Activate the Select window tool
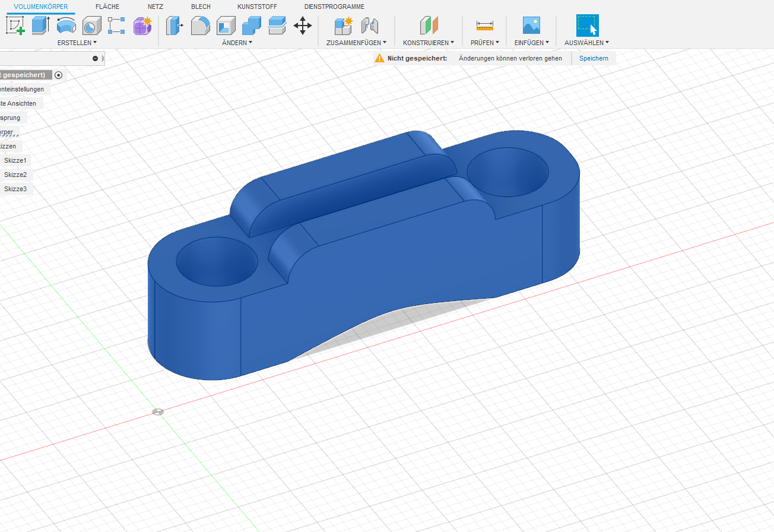 [588, 26]
